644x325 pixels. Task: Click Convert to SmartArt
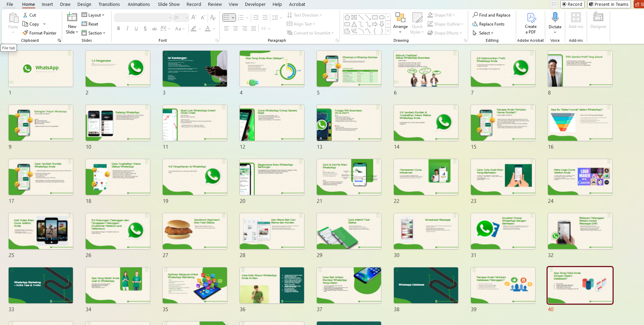pos(310,33)
